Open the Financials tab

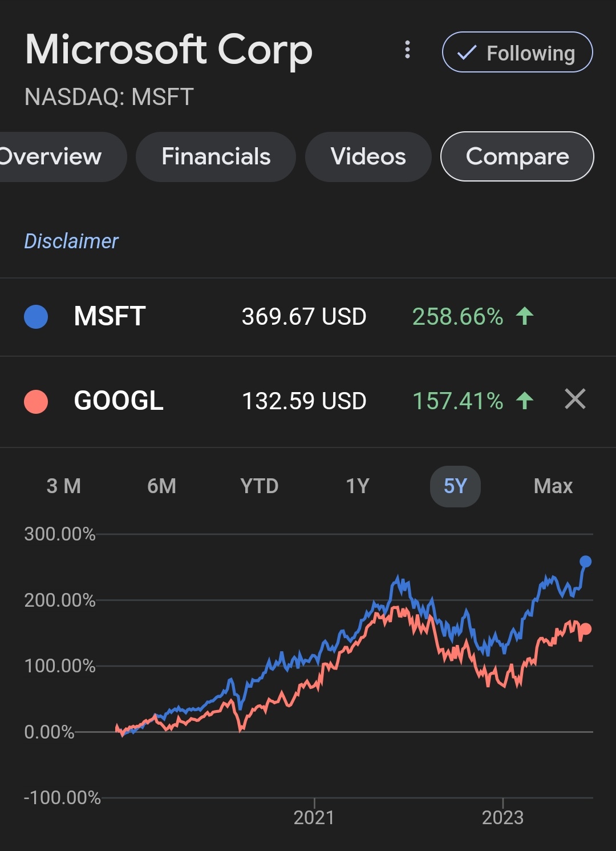tap(216, 157)
